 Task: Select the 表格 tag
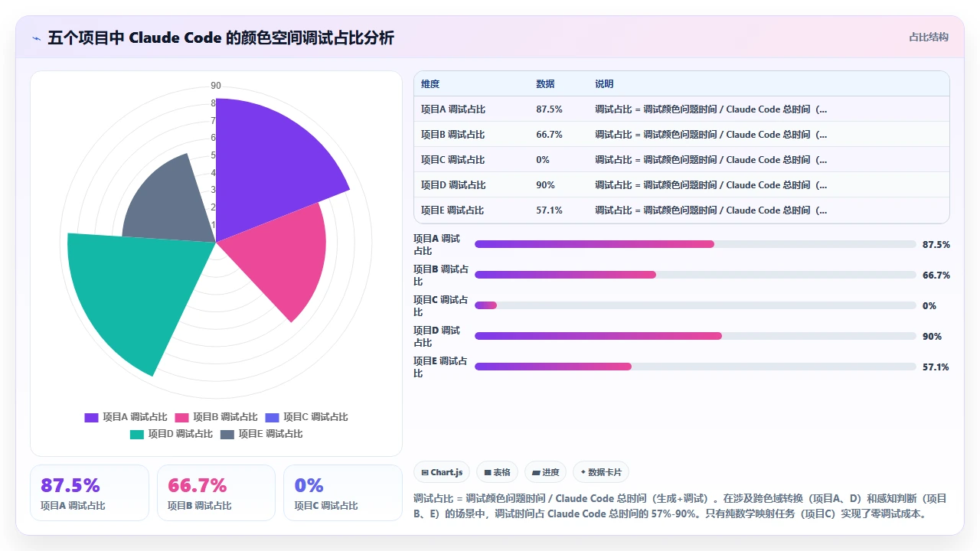coord(497,472)
